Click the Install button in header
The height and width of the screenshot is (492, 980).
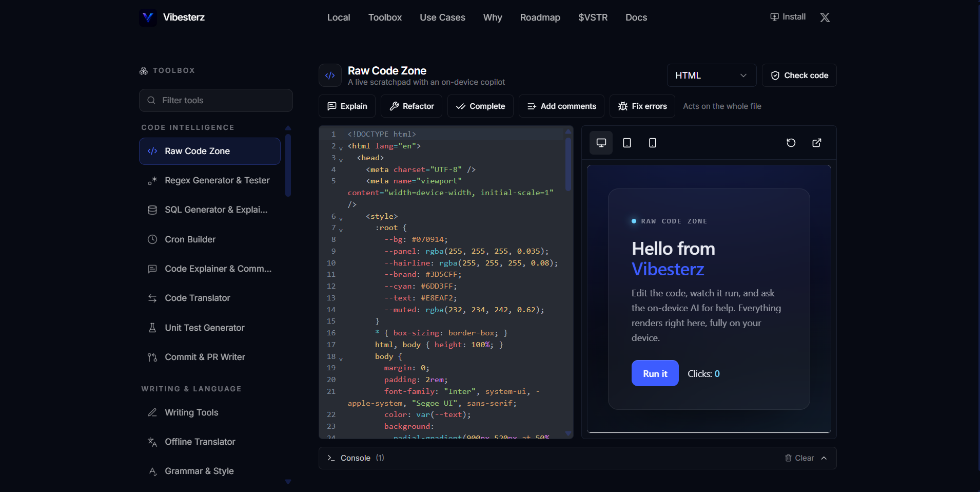788,17
